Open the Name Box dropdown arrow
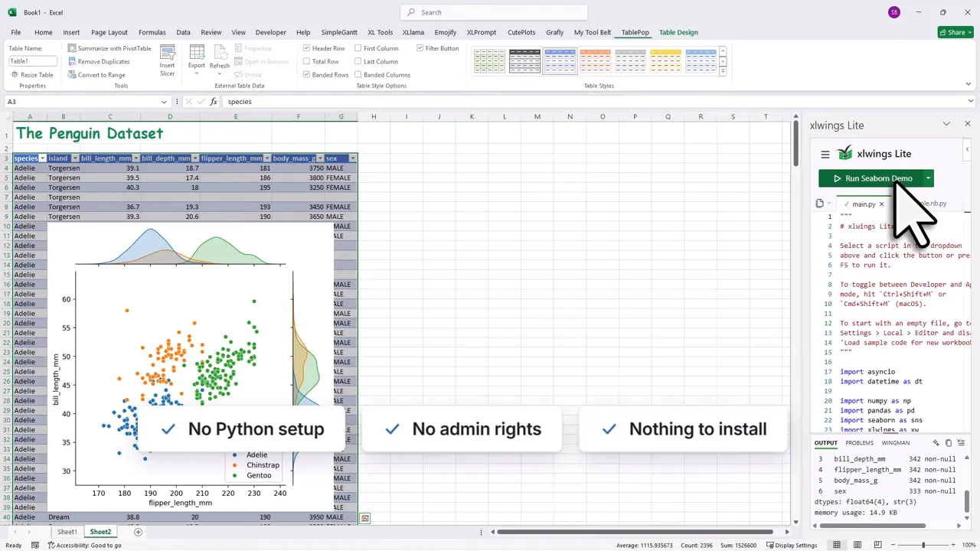The width and height of the screenshot is (980, 551). click(164, 102)
